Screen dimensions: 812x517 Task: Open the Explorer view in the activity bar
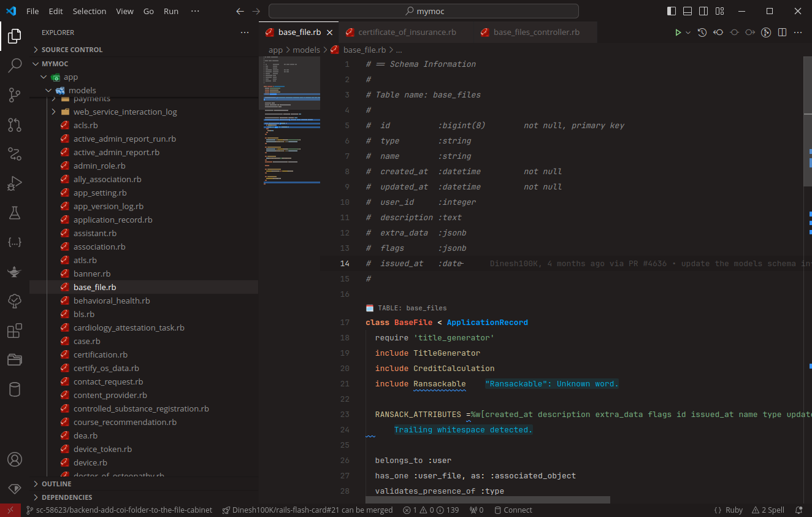coord(15,36)
